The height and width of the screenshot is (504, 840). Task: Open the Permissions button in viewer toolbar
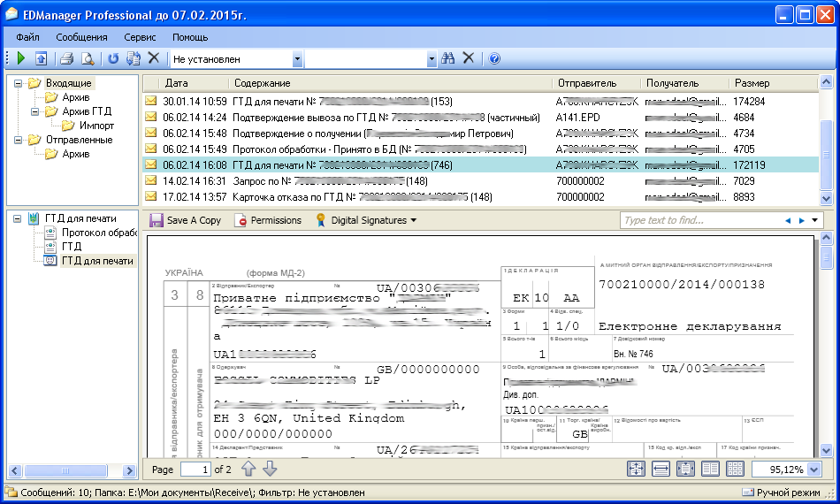pos(268,220)
